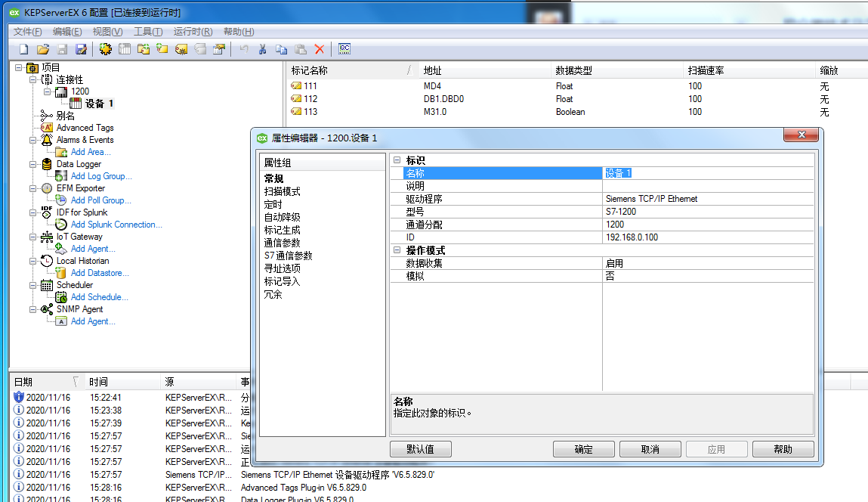Click the Copy toolbar icon
Screen dimensions: 868x502
pos(281,49)
